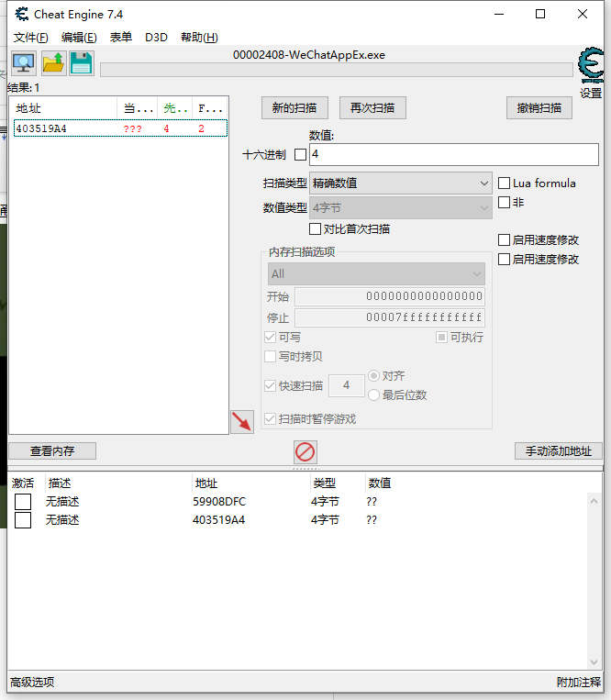The image size is (611, 700).
Task: Click 附加注释 at the bottom right
Action: [x=579, y=683]
